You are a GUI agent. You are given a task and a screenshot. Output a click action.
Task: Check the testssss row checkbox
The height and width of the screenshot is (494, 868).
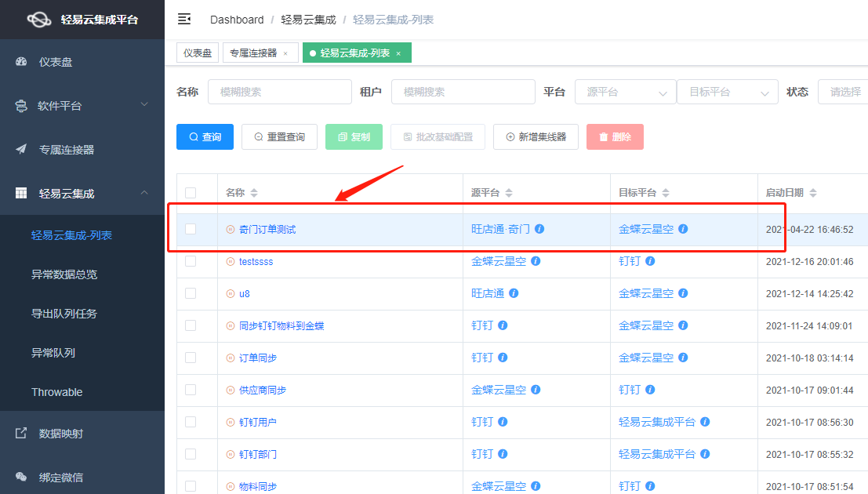[191, 261]
